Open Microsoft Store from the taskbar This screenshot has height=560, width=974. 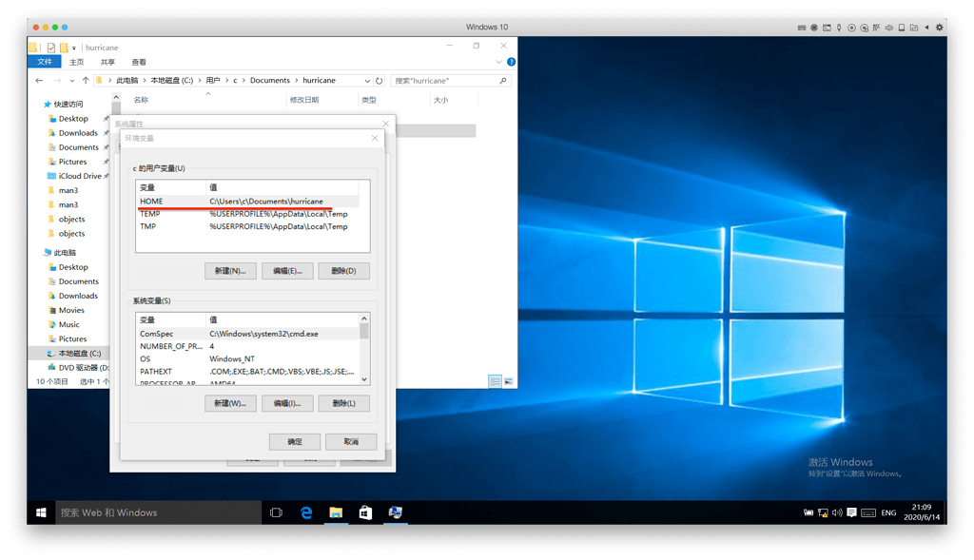pos(365,512)
